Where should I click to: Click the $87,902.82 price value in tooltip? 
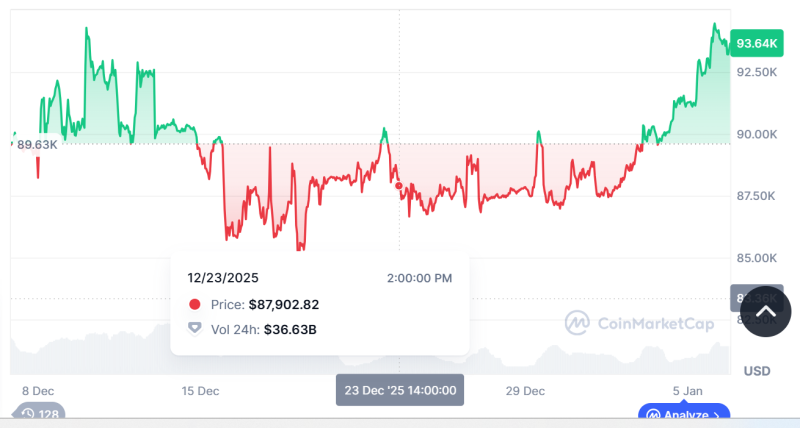(x=283, y=305)
